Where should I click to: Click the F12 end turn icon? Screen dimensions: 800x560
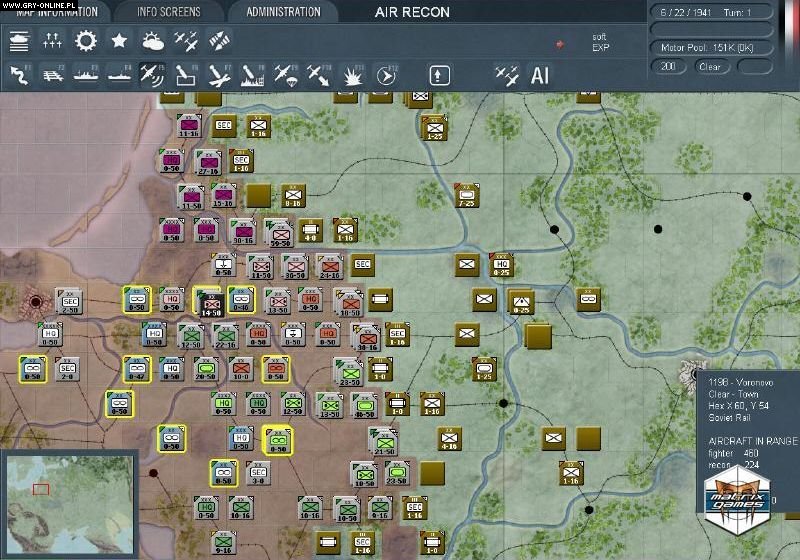[386, 75]
